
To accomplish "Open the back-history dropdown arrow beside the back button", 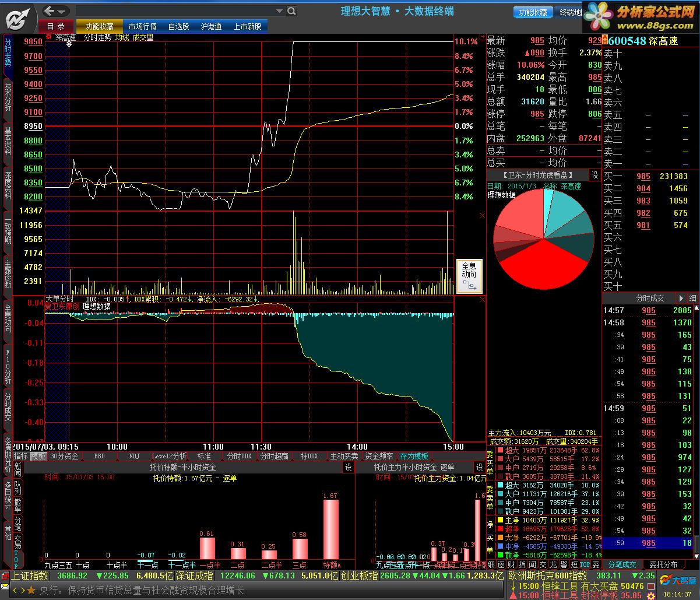I will point(62,11).
